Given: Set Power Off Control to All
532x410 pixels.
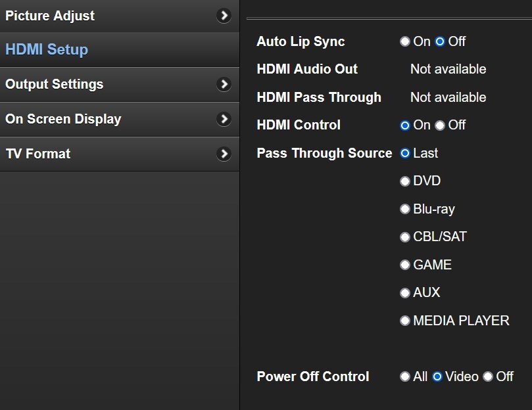Looking at the screenshot, I should (405, 376).
